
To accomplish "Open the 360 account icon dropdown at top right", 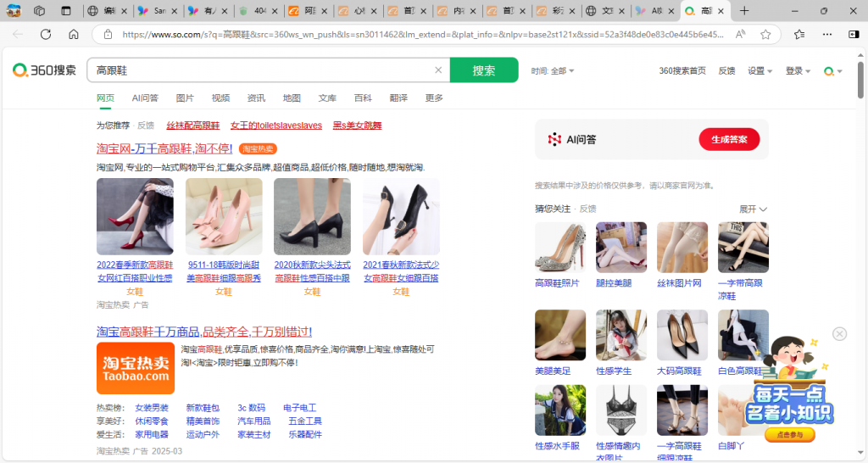I will tap(832, 71).
